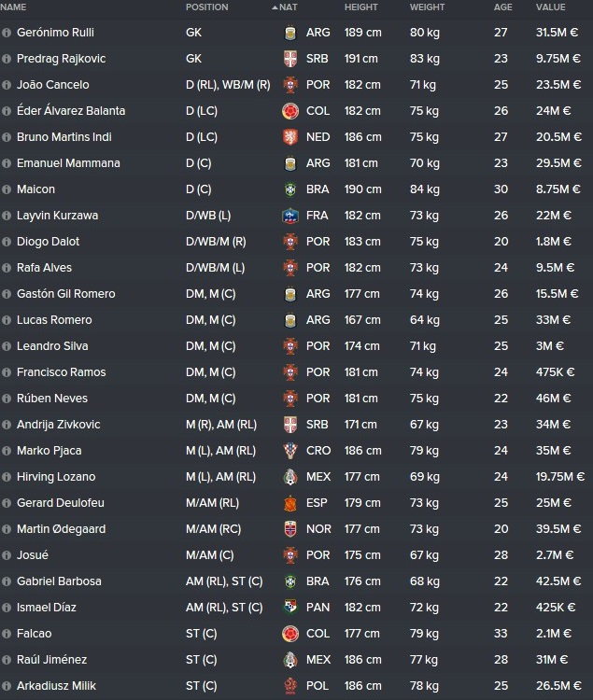Click Netherlands badge for Bruno Martins Indi
This screenshot has height=700, width=593.
tap(290, 137)
